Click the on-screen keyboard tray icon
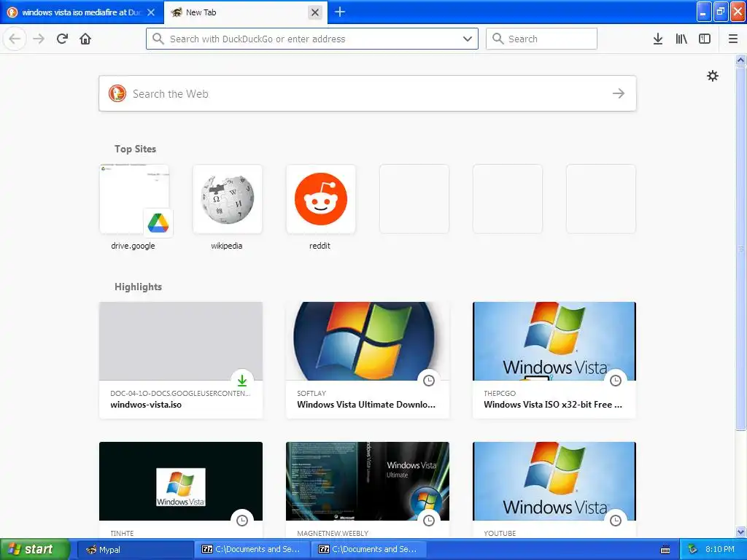 click(665, 550)
